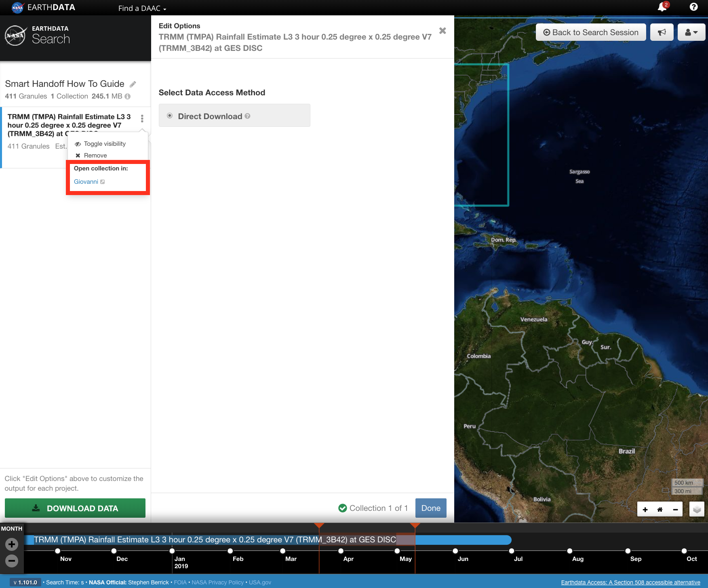Expand the Find a DAAC dropdown
Image resolution: width=708 pixels, height=588 pixels.
coord(142,8)
